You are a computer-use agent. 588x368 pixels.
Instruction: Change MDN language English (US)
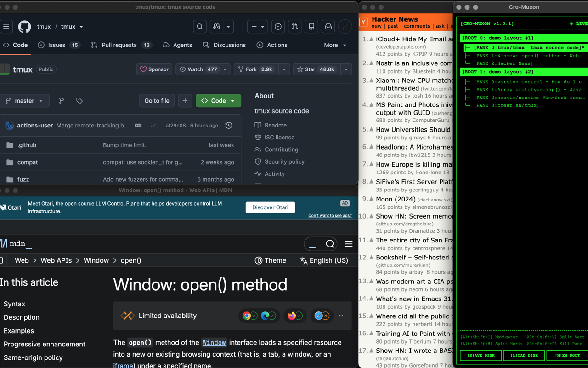(x=324, y=260)
